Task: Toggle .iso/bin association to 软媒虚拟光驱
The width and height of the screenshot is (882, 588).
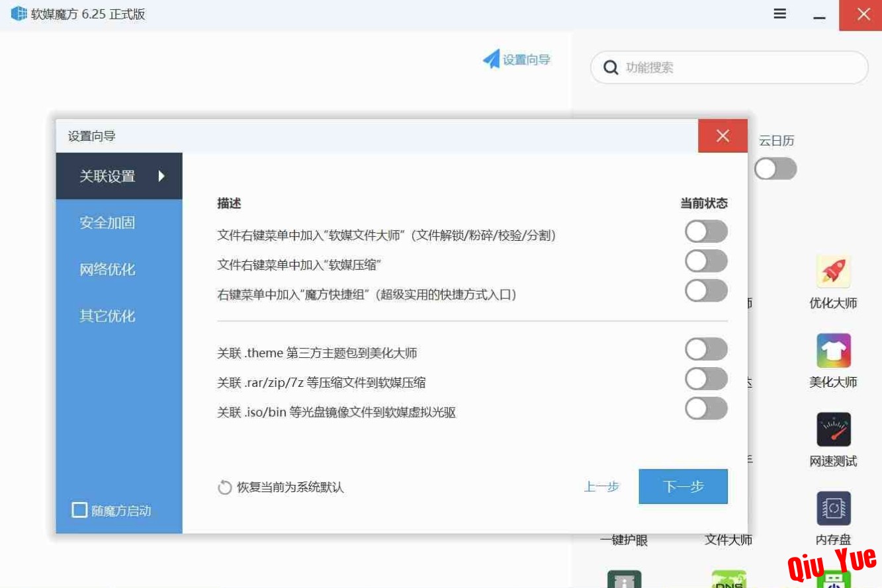Action: pyautogui.click(x=706, y=409)
